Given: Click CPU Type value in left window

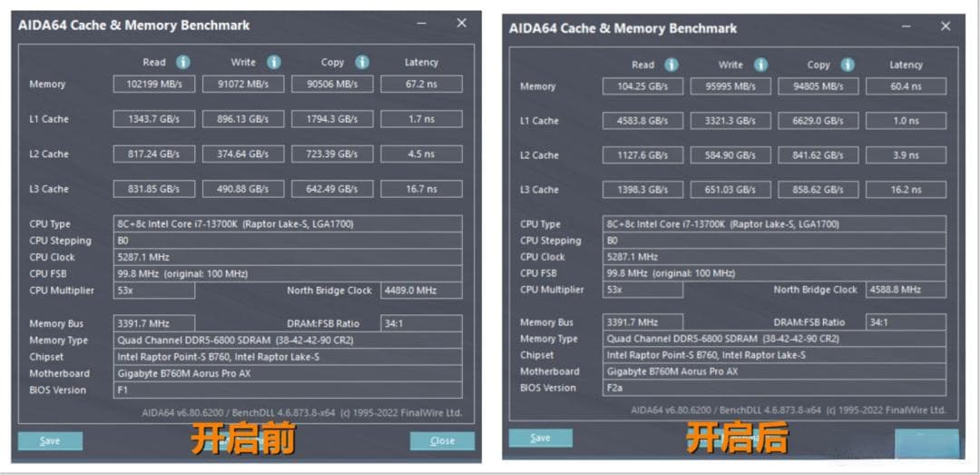Looking at the screenshot, I should tap(288, 224).
